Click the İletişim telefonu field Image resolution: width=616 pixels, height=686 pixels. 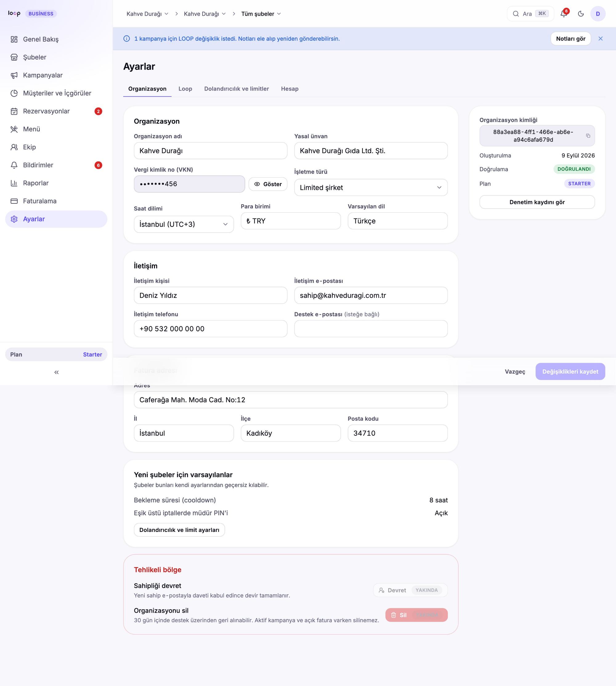211,329
